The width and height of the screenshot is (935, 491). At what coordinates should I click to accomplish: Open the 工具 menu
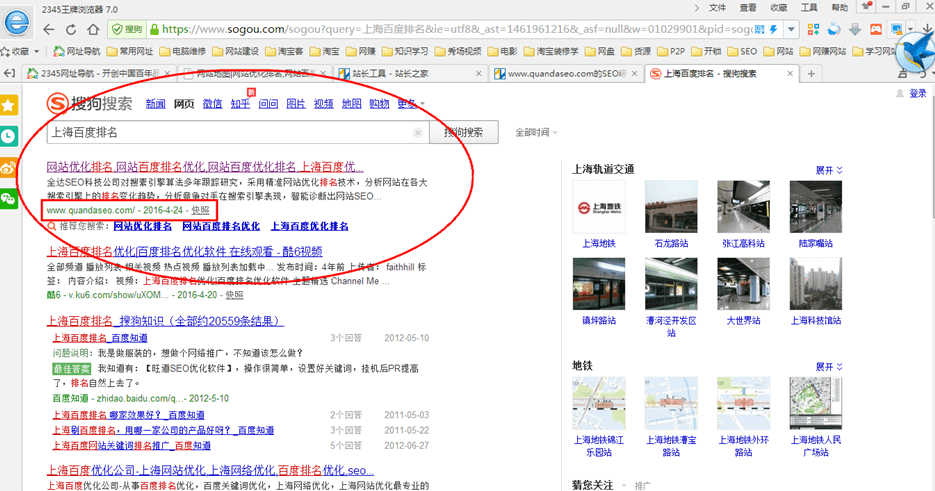click(809, 8)
